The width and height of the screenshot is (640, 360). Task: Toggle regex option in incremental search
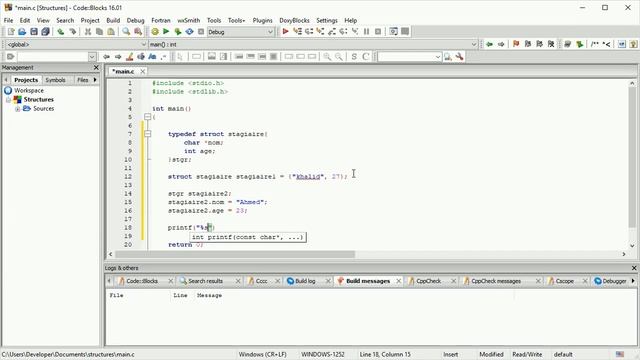164,57
